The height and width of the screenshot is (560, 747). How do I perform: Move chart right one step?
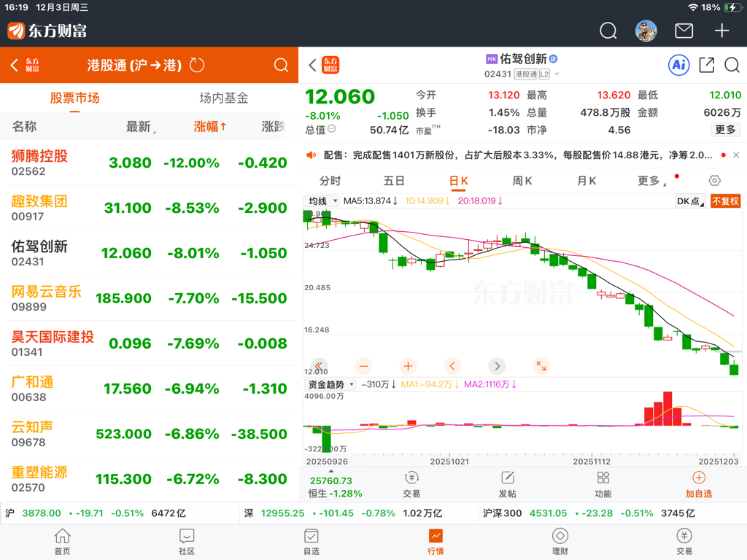pos(497,366)
